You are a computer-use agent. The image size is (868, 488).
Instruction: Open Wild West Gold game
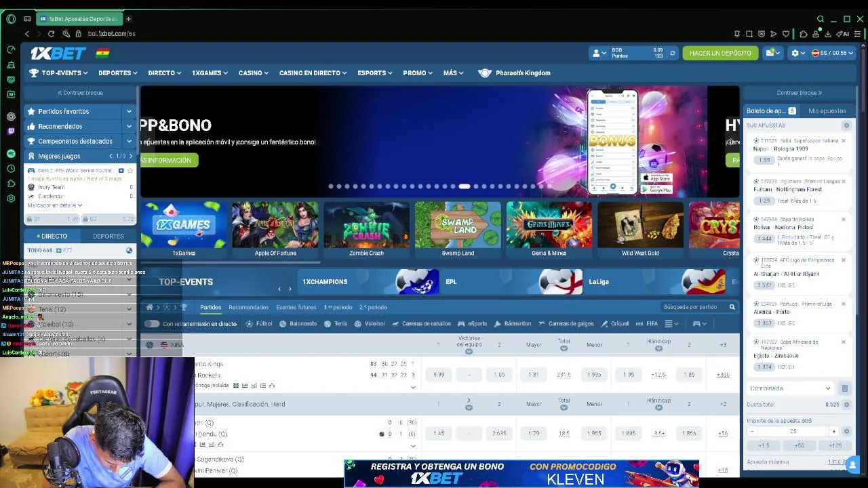640,229
